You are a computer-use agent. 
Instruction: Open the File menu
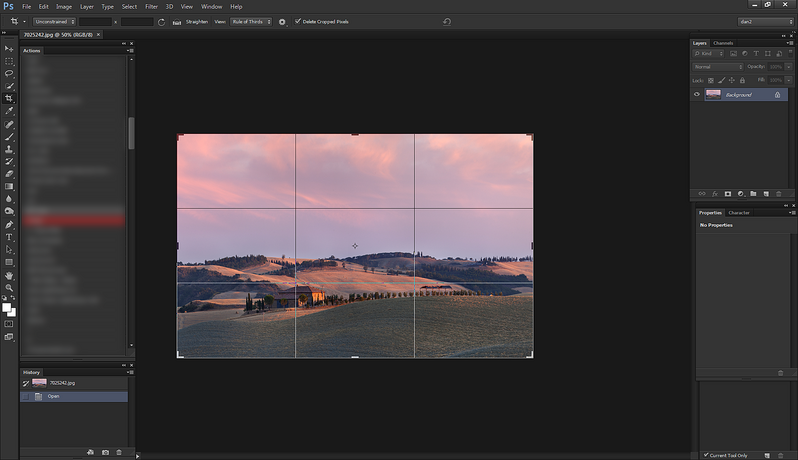(x=26, y=7)
